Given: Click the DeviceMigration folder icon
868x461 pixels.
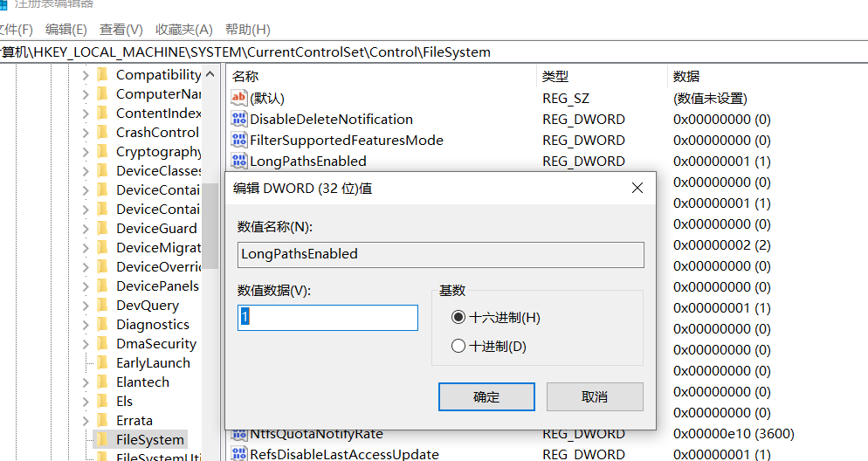Looking at the screenshot, I should (x=102, y=247).
